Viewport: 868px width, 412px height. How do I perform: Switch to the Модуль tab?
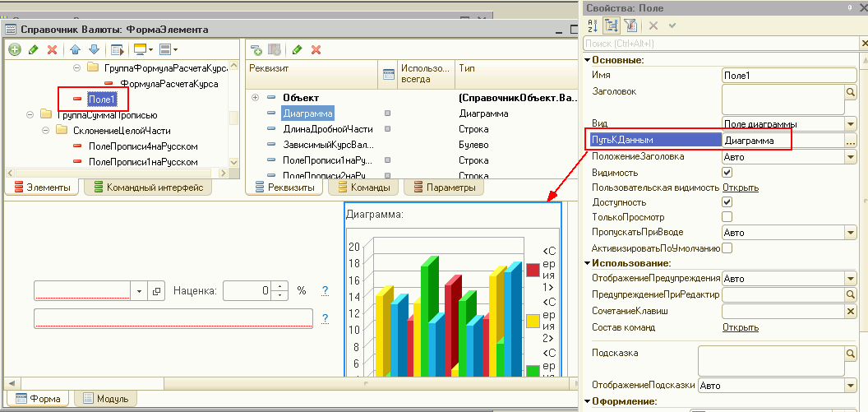point(105,398)
